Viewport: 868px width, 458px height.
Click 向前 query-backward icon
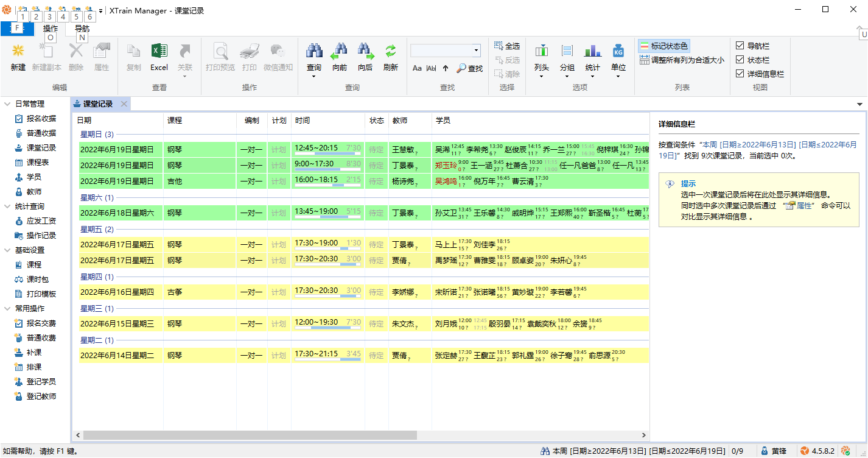coord(340,51)
